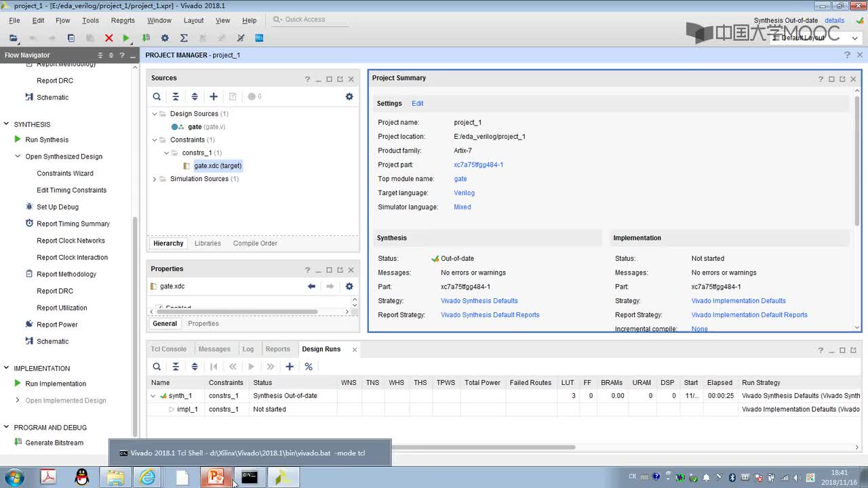Open the Reports menu

(x=123, y=20)
